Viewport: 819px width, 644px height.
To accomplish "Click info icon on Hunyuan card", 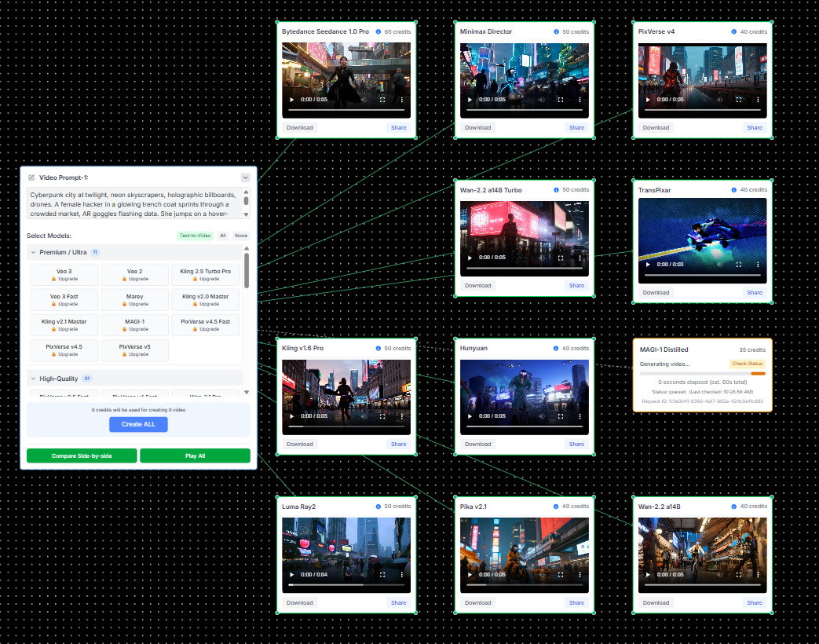I will [x=556, y=349].
